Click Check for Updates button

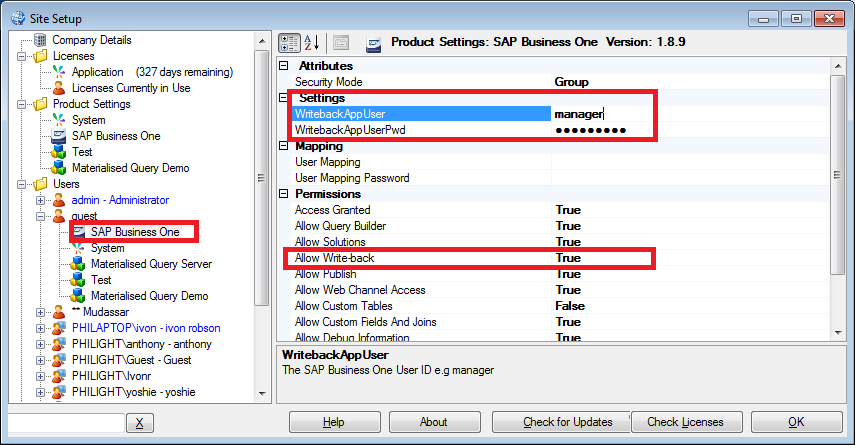pyautogui.click(x=561, y=422)
